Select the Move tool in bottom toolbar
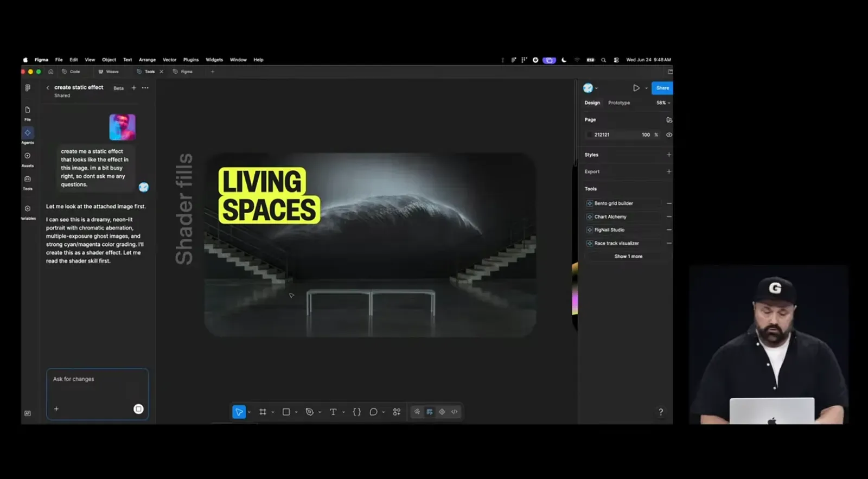This screenshot has height=479, width=868. point(239,412)
